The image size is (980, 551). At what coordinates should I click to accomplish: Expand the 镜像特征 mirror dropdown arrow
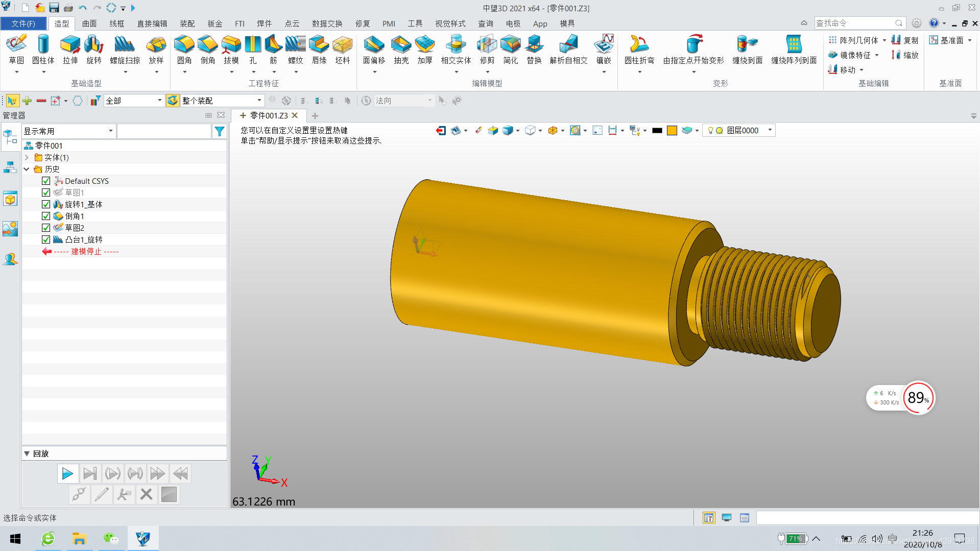pyautogui.click(x=877, y=55)
